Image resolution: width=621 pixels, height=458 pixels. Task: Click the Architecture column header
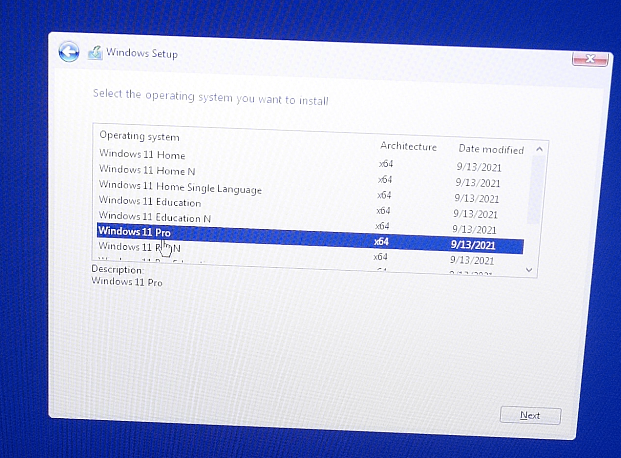pos(408,146)
